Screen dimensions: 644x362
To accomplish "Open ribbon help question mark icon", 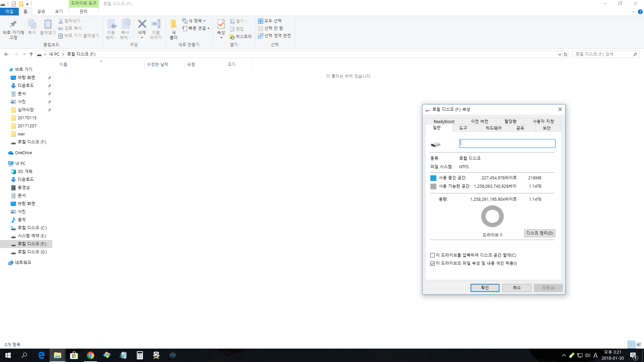I will [640, 12].
